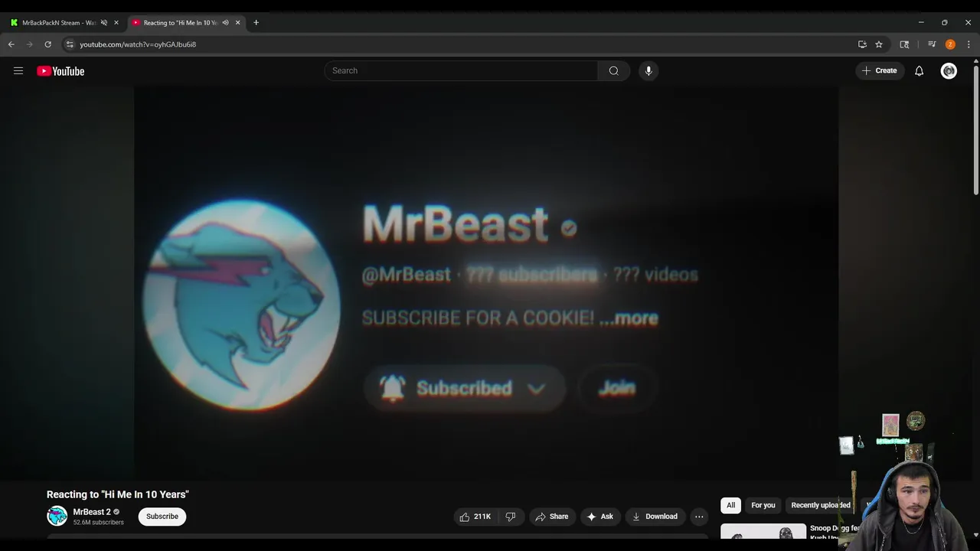This screenshot has width=980, height=551.
Task: Reload the page
Action: tap(47, 44)
